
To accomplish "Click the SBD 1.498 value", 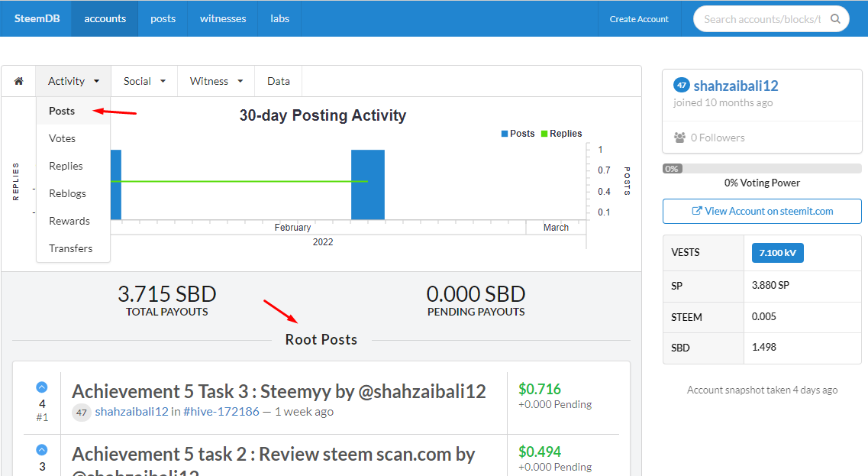I will 764,348.
